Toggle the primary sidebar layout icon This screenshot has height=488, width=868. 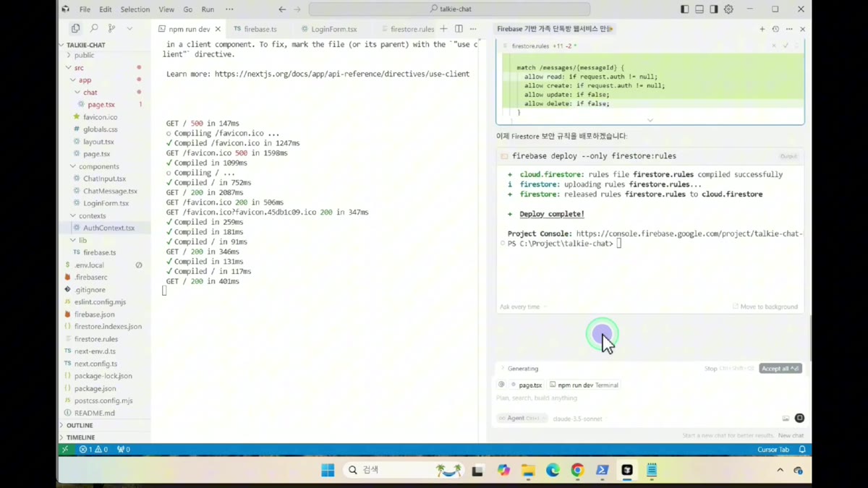[685, 9]
